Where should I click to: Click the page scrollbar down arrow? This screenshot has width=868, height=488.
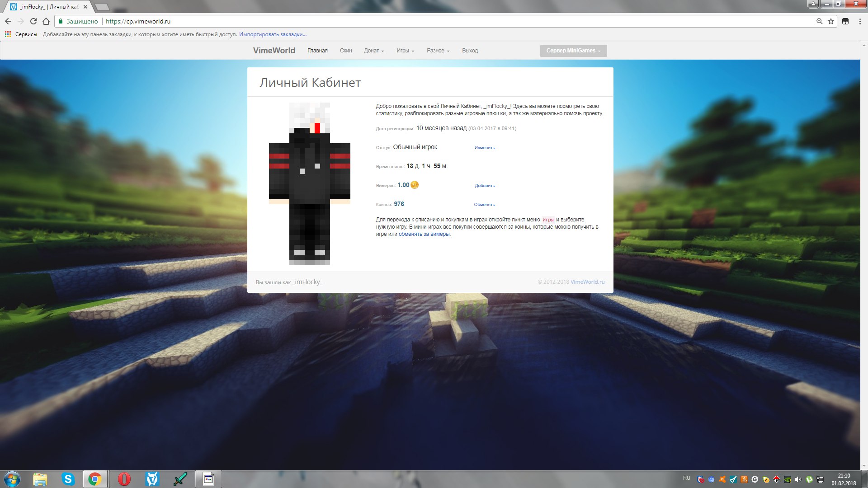pyautogui.click(x=864, y=466)
